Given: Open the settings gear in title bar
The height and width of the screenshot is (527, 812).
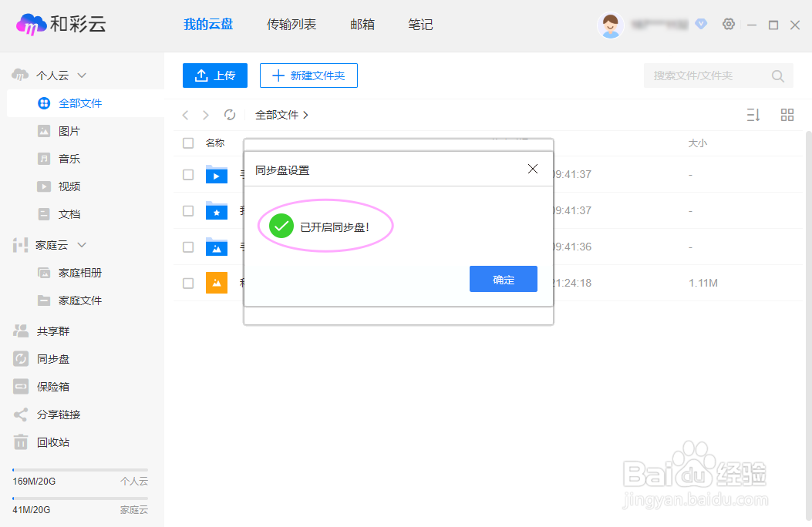Looking at the screenshot, I should coord(728,24).
